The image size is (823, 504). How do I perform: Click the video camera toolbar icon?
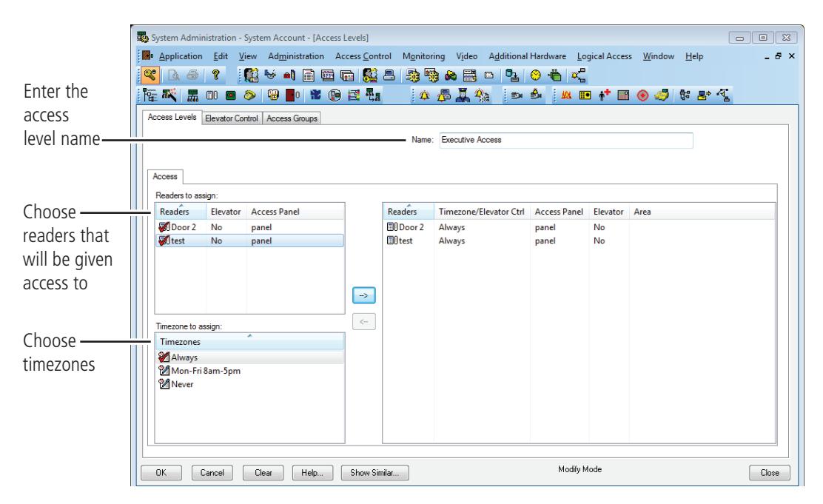pyautogui.click(x=517, y=95)
